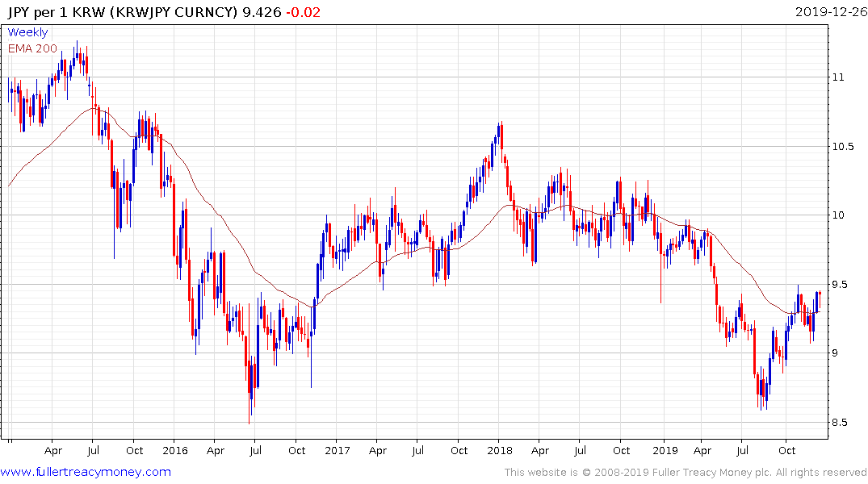Click the red change value -0.02

tap(303, 12)
